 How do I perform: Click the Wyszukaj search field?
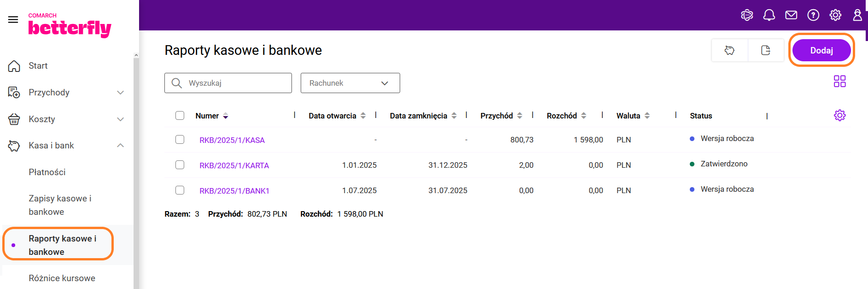click(235, 83)
